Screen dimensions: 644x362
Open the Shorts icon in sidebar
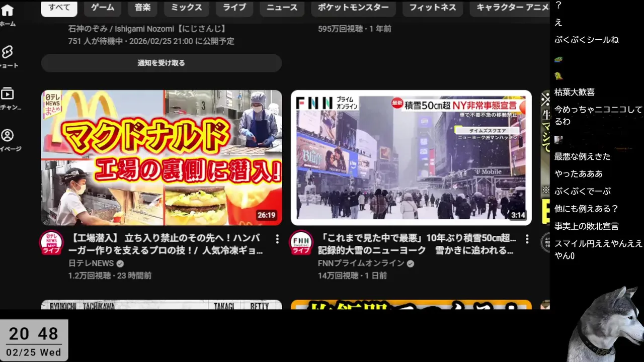7,52
